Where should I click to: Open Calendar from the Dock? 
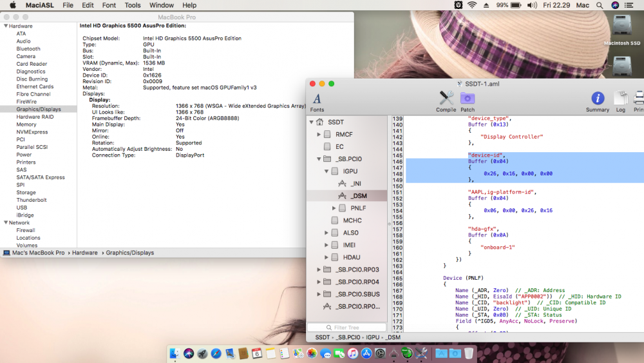[257, 353]
